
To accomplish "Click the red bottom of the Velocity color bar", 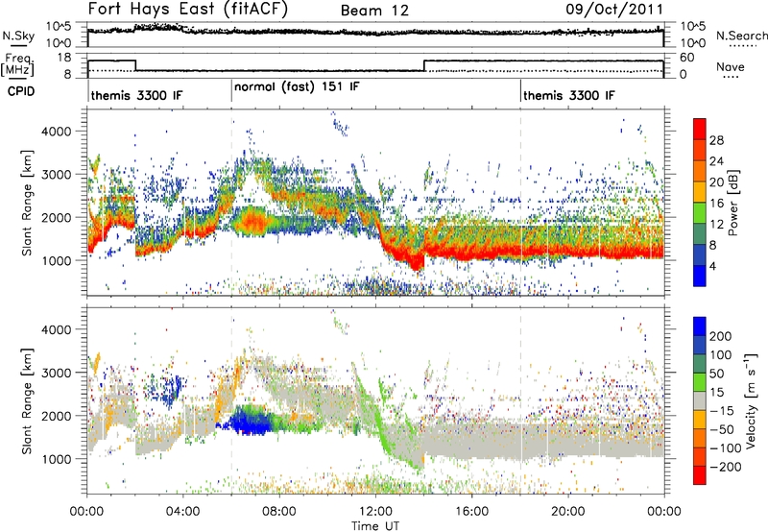I will pos(700,475).
